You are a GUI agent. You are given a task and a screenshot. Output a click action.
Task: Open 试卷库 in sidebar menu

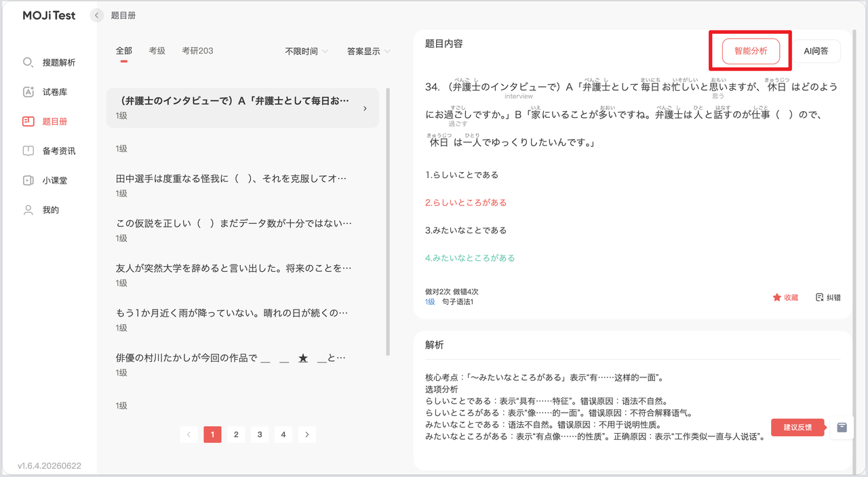(55, 92)
